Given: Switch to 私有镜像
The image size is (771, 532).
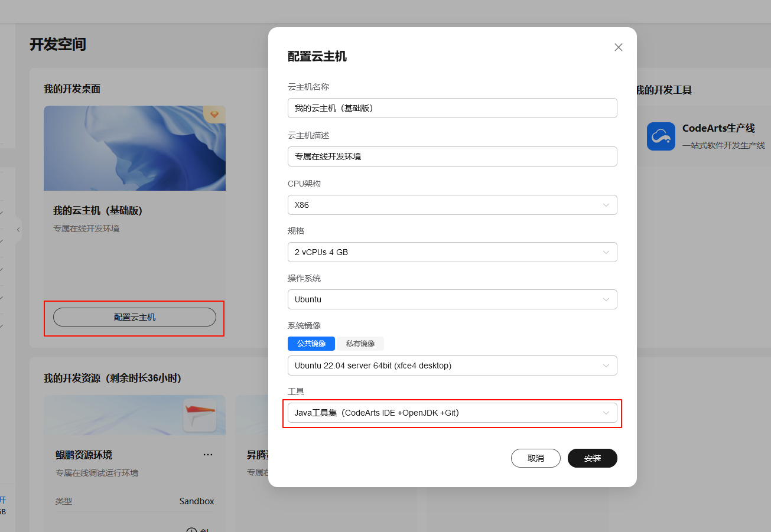Looking at the screenshot, I should click(x=360, y=343).
